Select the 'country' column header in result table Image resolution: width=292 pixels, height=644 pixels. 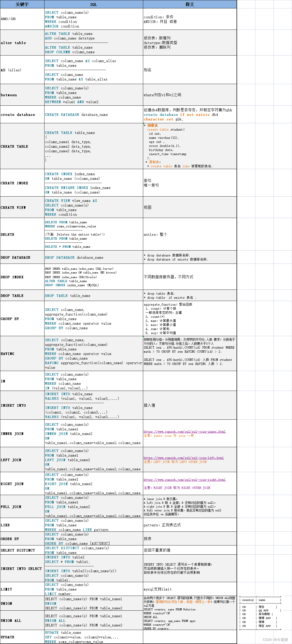pos(248,600)
